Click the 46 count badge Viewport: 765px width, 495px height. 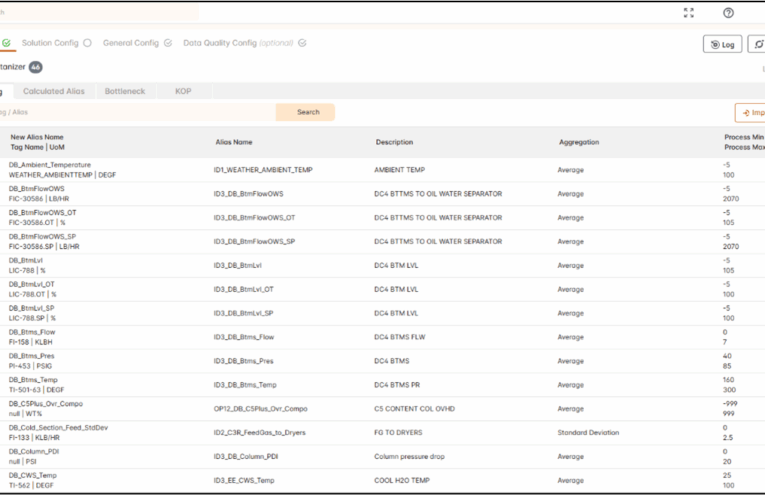(36, 67)
